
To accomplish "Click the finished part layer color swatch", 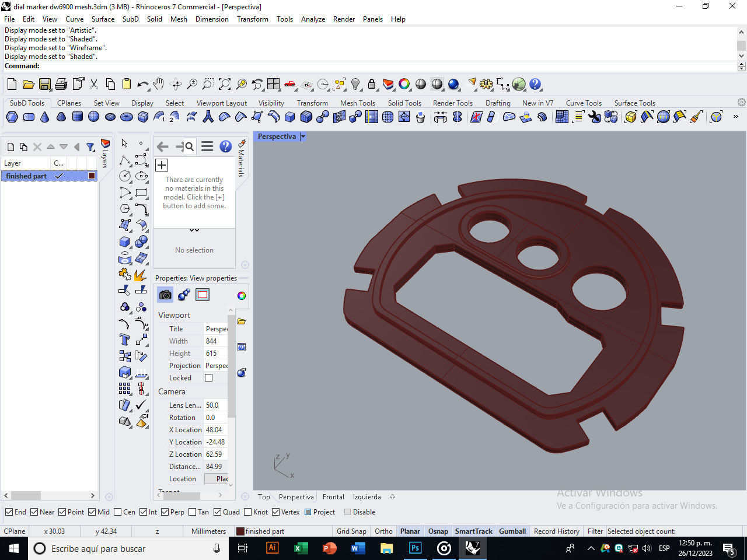I will tap(92, 176).
